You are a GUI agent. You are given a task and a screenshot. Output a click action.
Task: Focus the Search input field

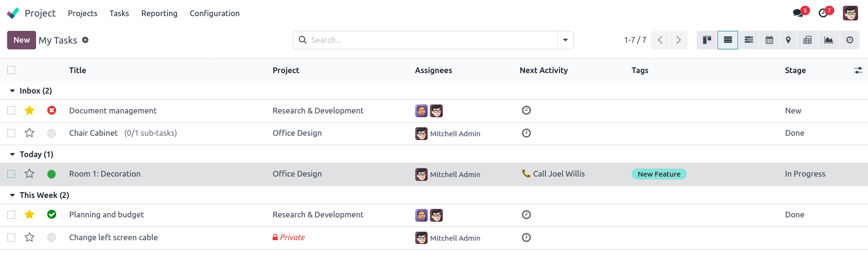pyautogui.click(x=432, y=40)
